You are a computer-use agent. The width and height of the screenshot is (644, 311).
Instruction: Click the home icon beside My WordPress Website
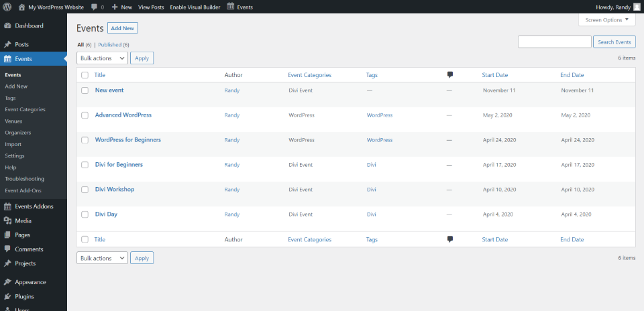click(21, 7)
